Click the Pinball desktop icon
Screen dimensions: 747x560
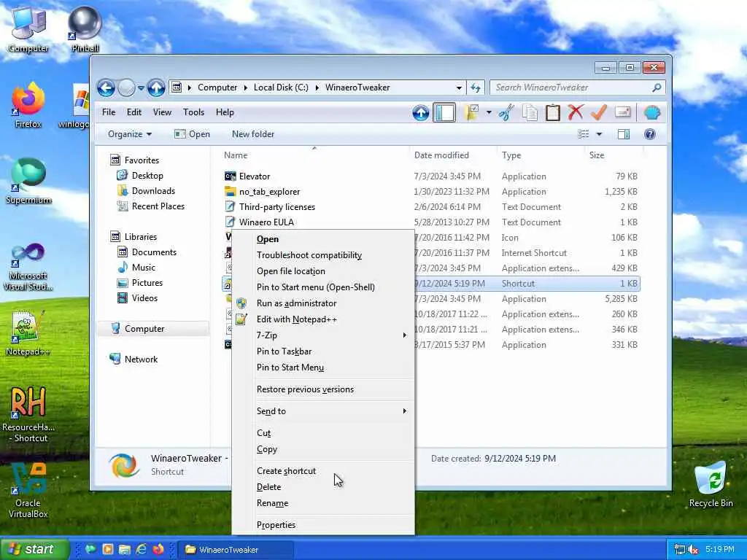pyautogui.click(x=85, y=29)
